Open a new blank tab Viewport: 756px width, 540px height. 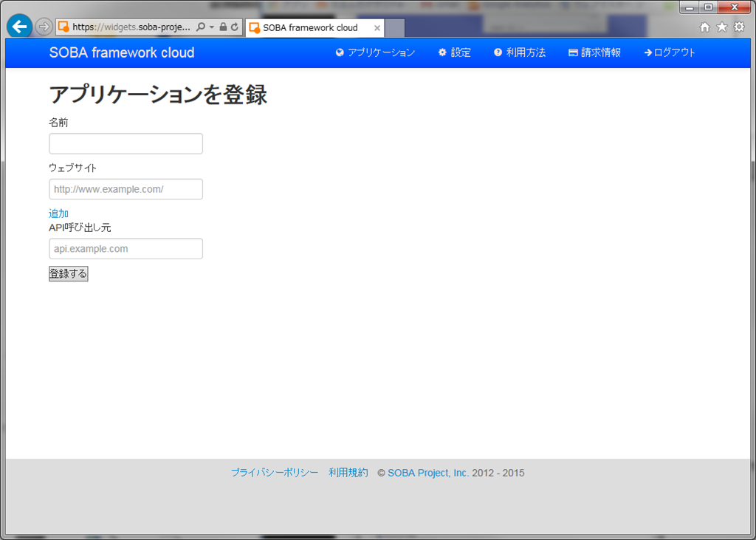pos(395,28)
